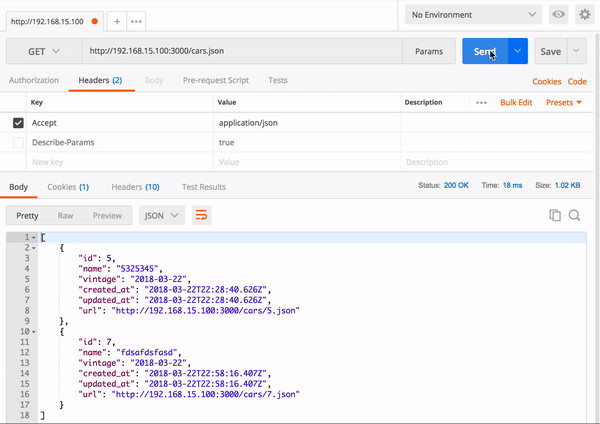
Task: Switch to the Authorization tab
Action: (34, 80)
